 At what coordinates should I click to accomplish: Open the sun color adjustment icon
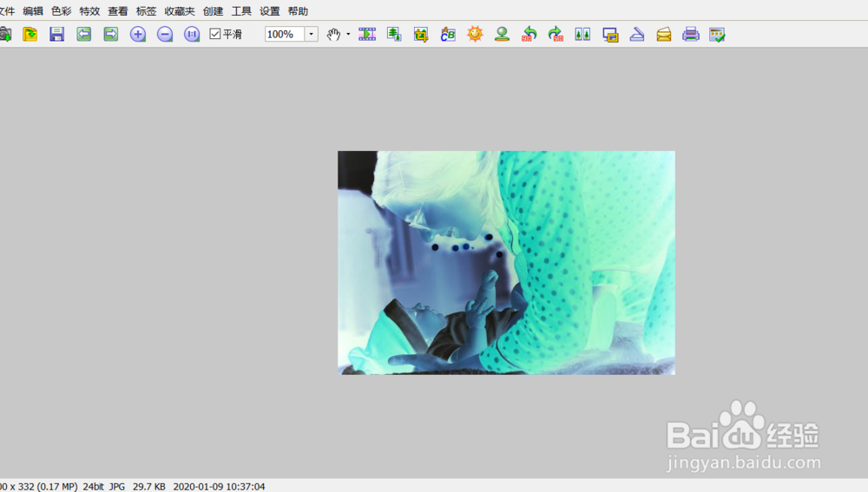tap(475, 35)
